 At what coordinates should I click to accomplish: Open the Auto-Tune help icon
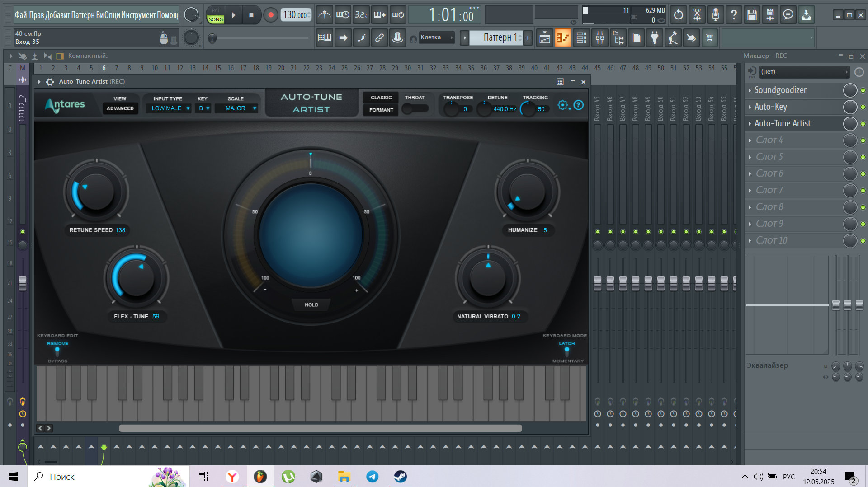[x=579, y=105]
